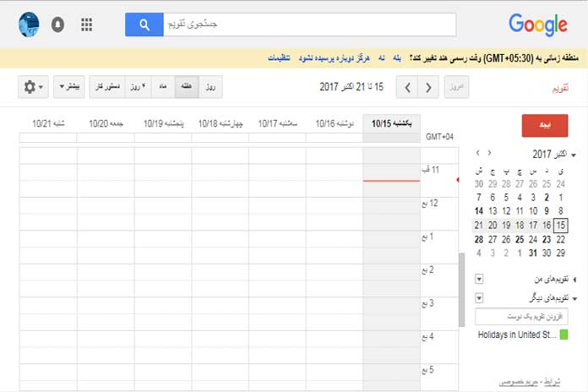Open دوشنبه 10/16 column header
Image resolution: width=588 pixels, height=392 pixels.
335,123
